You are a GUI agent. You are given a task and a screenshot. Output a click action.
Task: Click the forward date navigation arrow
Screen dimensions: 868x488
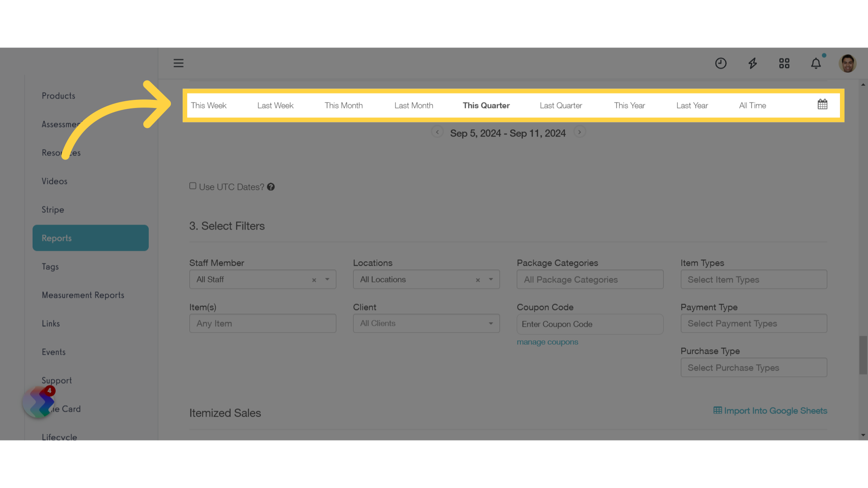click(x=580, y=132)
